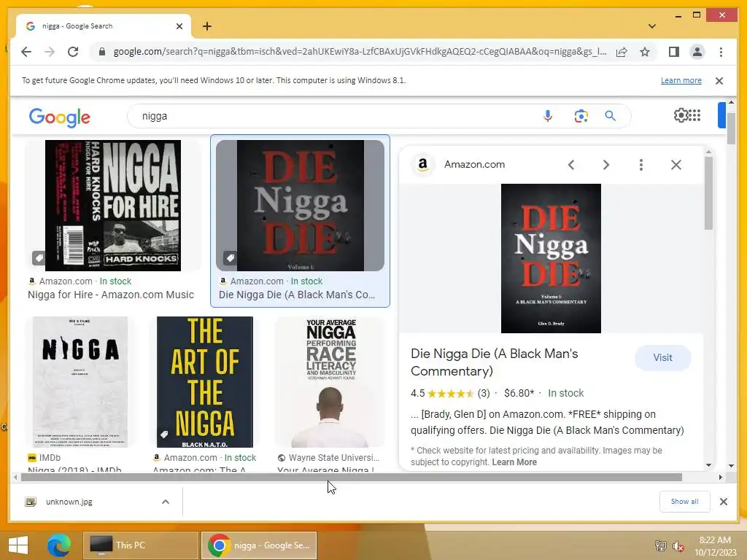The image size is (747, 560).
Task: Expand the unknown.jpg download options chevron
Action: (166, 502)
